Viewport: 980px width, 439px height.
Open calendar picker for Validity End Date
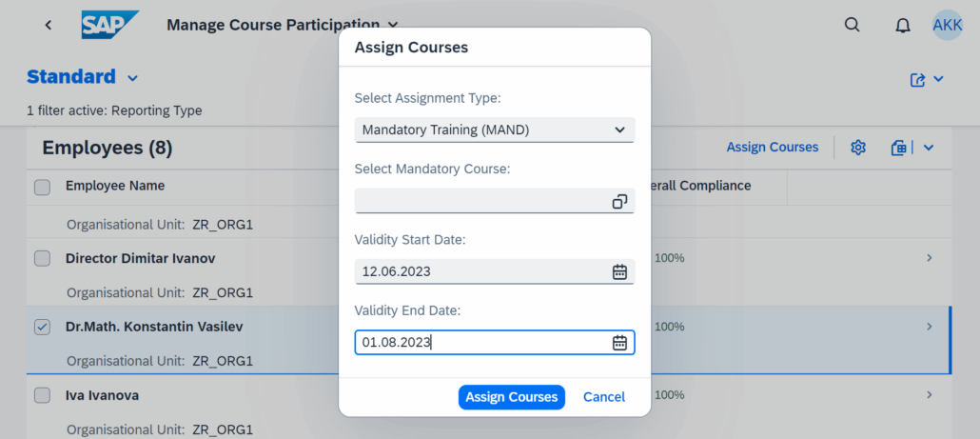pos(619,343)
